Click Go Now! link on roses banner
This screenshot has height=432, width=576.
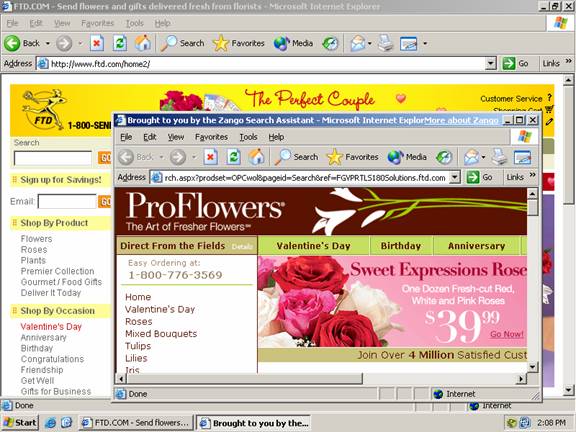coord(507,334)
